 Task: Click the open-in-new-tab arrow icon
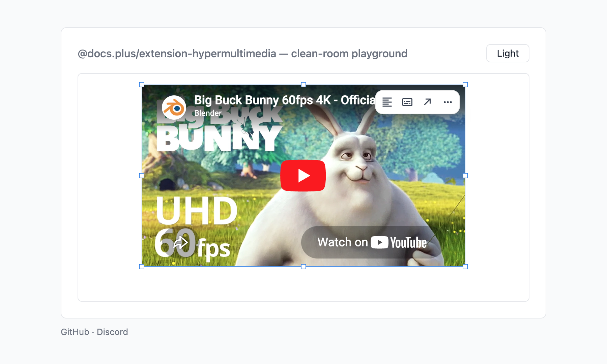tap(428, 102)
